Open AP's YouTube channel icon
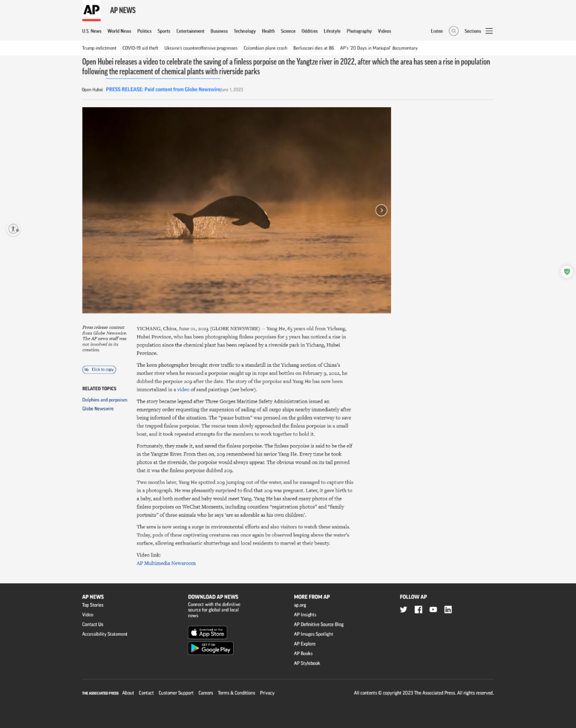 [433, 610]
